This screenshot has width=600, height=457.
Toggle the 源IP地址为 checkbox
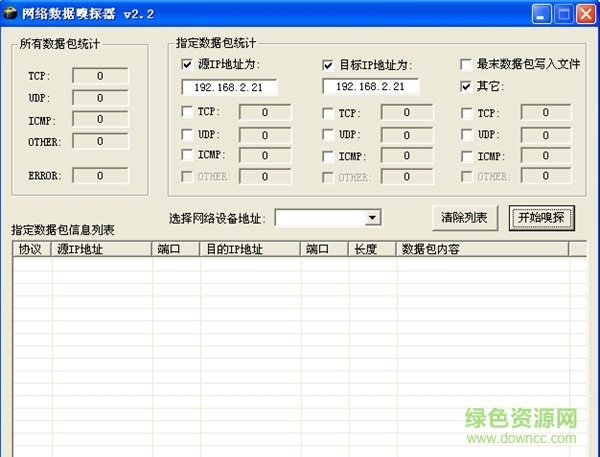click(x=188, y=65)
